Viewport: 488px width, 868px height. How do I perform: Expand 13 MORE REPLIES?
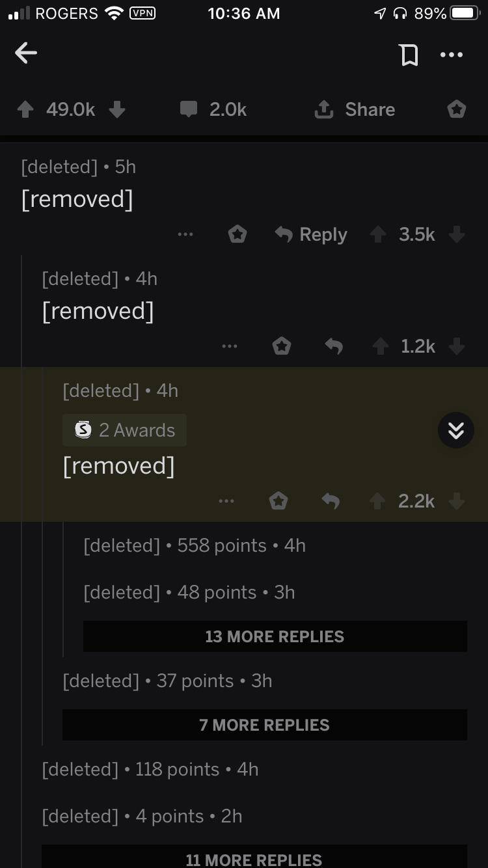click(275, 636)
